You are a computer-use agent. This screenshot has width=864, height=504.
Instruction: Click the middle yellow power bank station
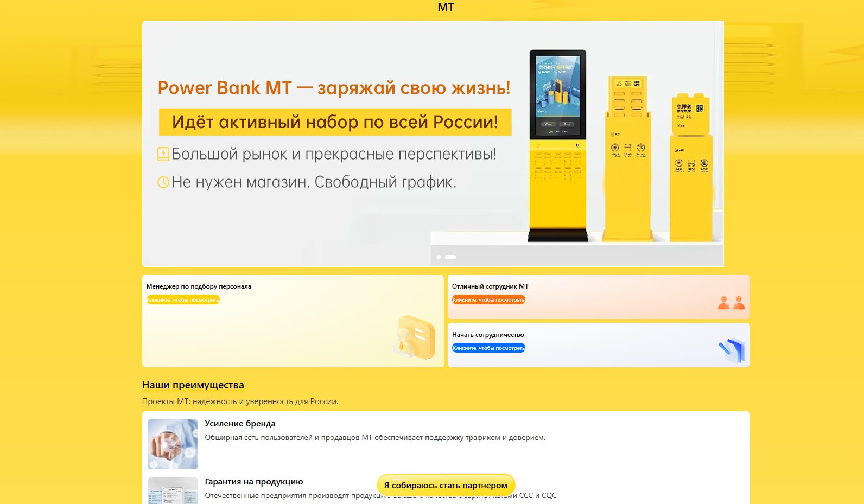(628, 157)
